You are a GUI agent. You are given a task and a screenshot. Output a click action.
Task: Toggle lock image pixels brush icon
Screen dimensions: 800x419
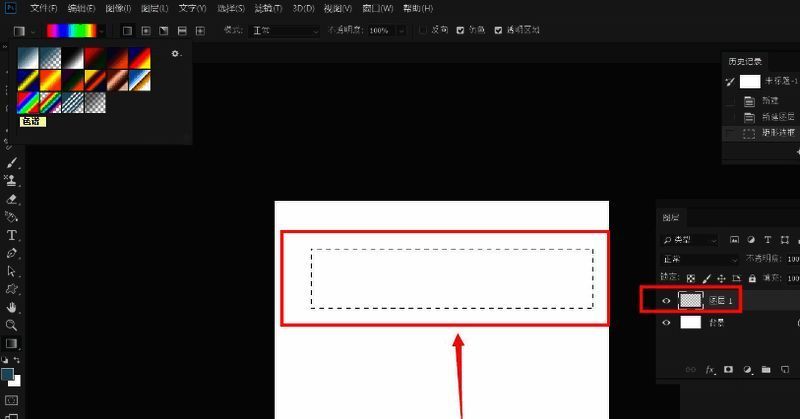point(706,278)
